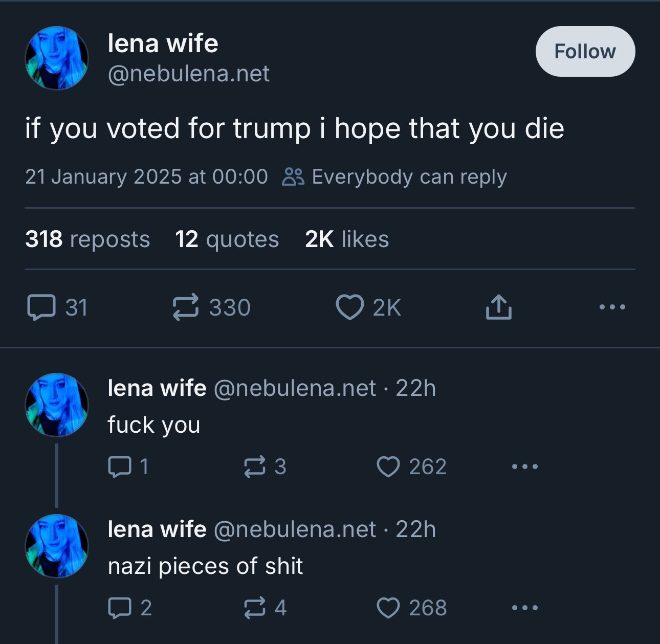
Task: Share the main post via upload icon
Action: click(x=498, y=307)
